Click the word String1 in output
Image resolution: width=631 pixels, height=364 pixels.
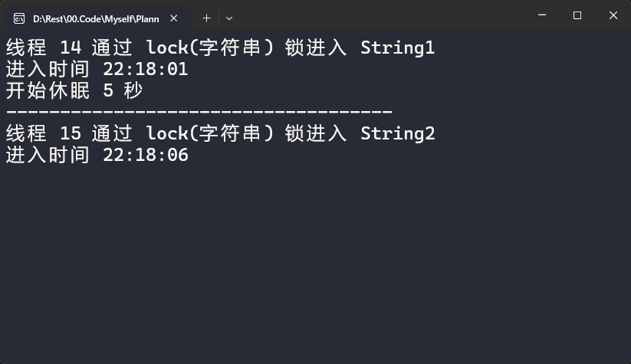[398, 48]
